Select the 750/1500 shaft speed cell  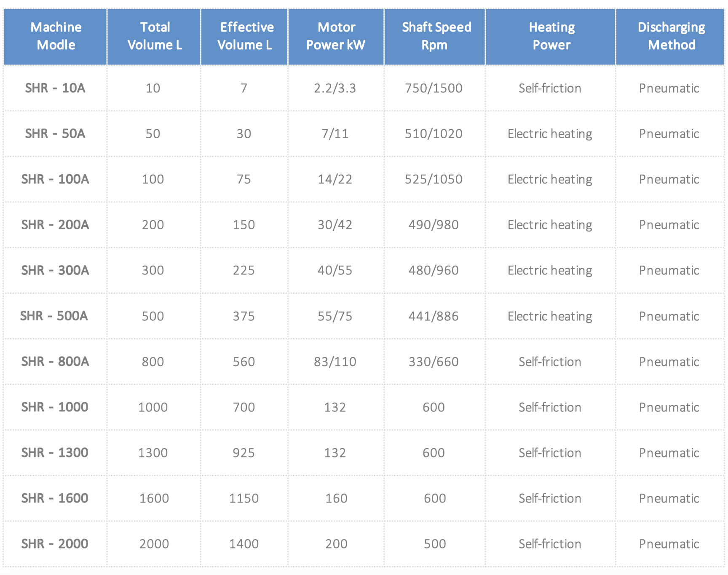(434, 88)
